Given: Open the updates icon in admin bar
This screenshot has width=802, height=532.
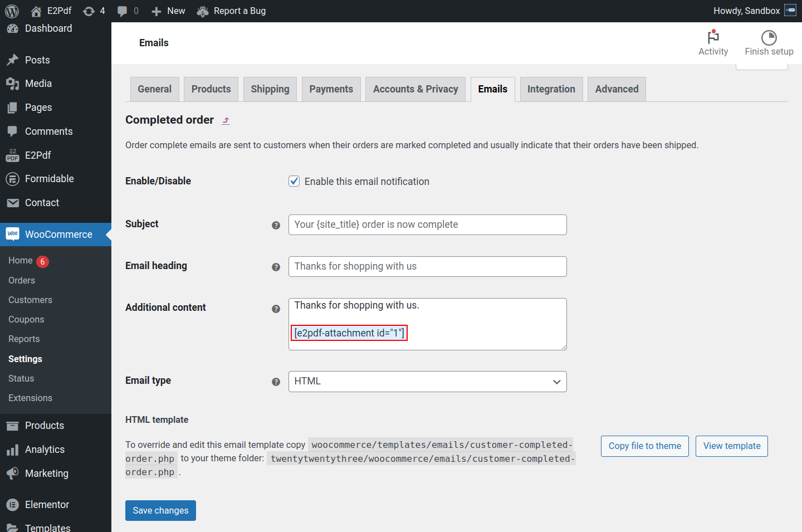Looking at the screenshot, I should click(89, 11).
